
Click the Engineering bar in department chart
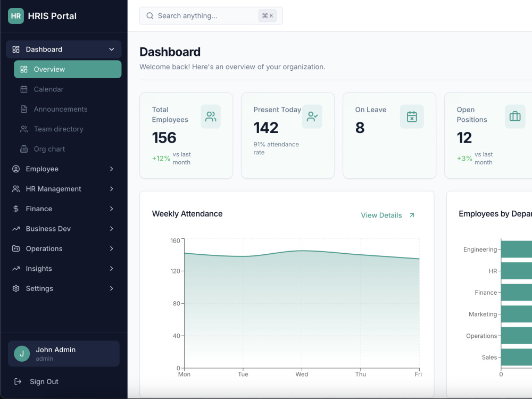click(517, 250)
